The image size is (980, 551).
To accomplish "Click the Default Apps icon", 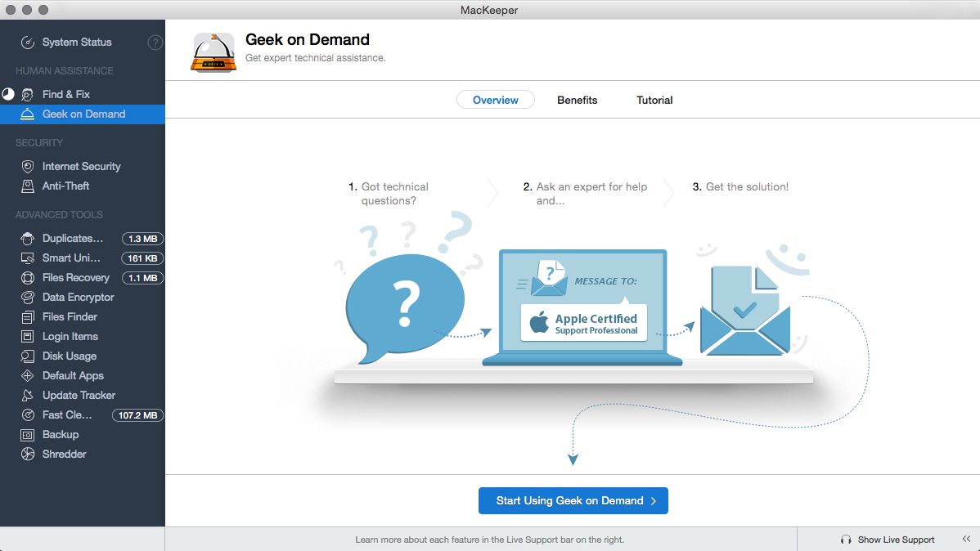I will 28,375.
